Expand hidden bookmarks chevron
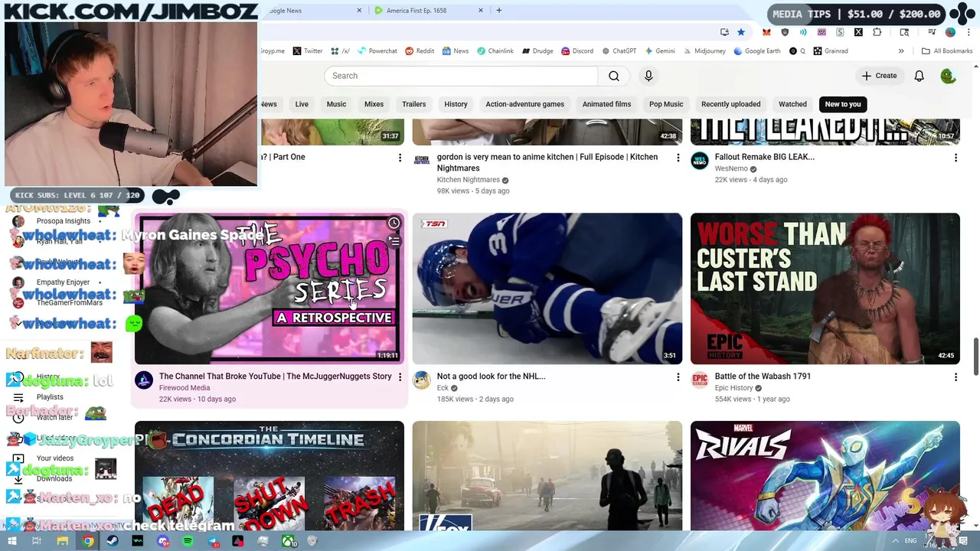The width and height of the screenshot is (980, 551). click(901, 51)
